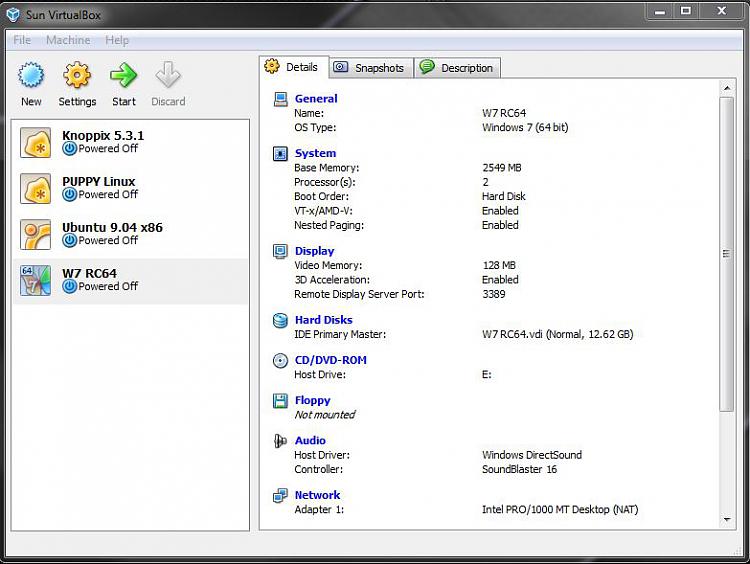Image resolution: width=750 pixels, height=564 pixels.
Task: Open the CD/DVD-ROM settings link
Action: 331,360
